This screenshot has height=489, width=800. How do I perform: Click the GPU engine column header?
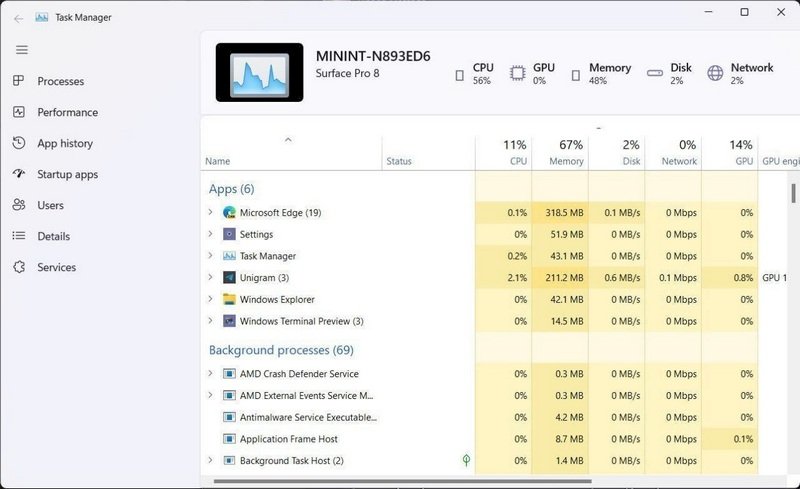pyautogui.click(x=780, y=153)
